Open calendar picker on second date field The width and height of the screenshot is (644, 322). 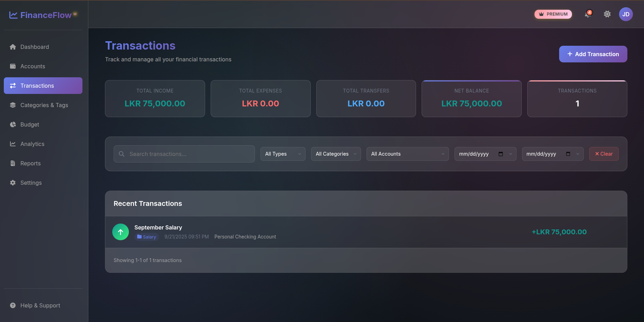568,154
